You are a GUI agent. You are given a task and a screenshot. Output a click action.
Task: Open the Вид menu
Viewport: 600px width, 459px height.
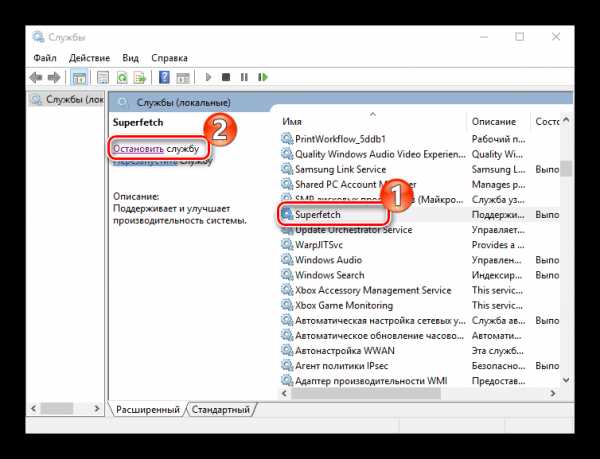click(x=130, y=58)
